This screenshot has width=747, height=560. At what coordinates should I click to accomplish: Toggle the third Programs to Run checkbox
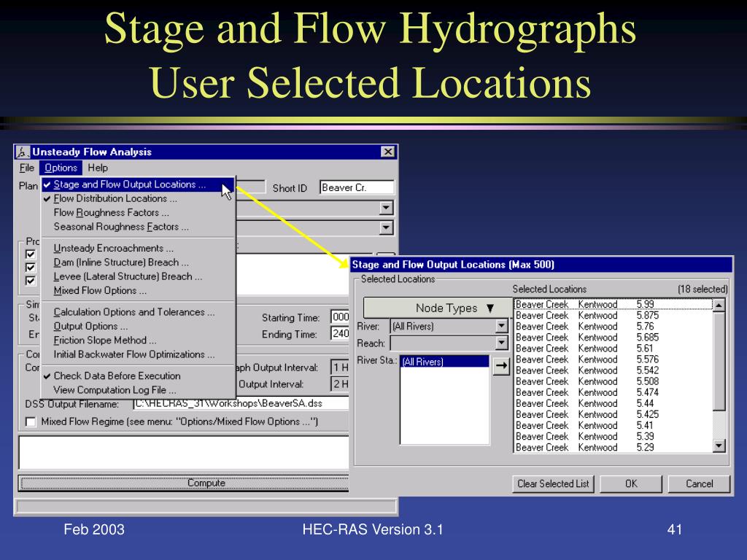tap(31, 281)
